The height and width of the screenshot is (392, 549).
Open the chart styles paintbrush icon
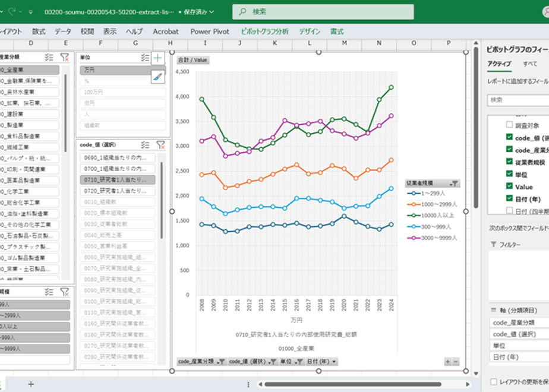157,76
